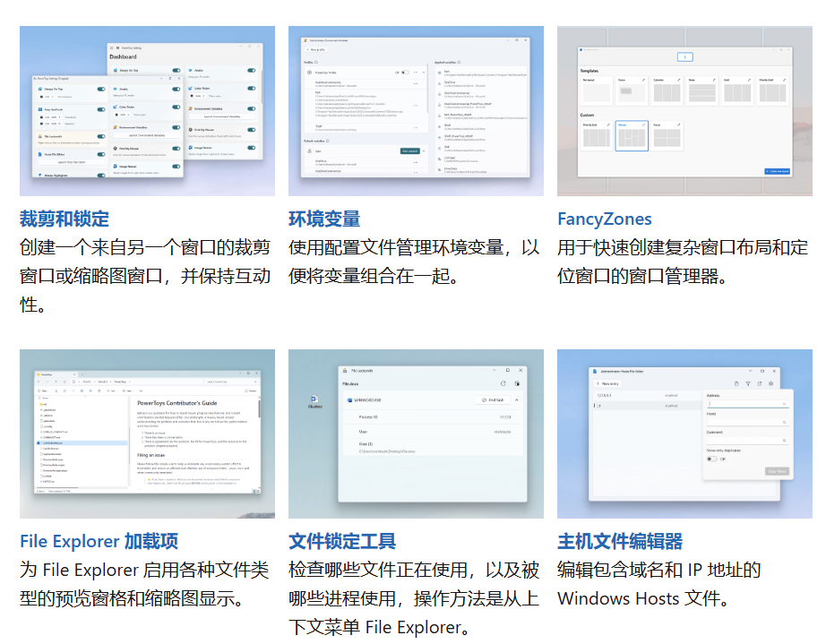Click the description starting with 为 File Explorer 启用
Viewport: 826px width, 644px height.
[144, 584]
